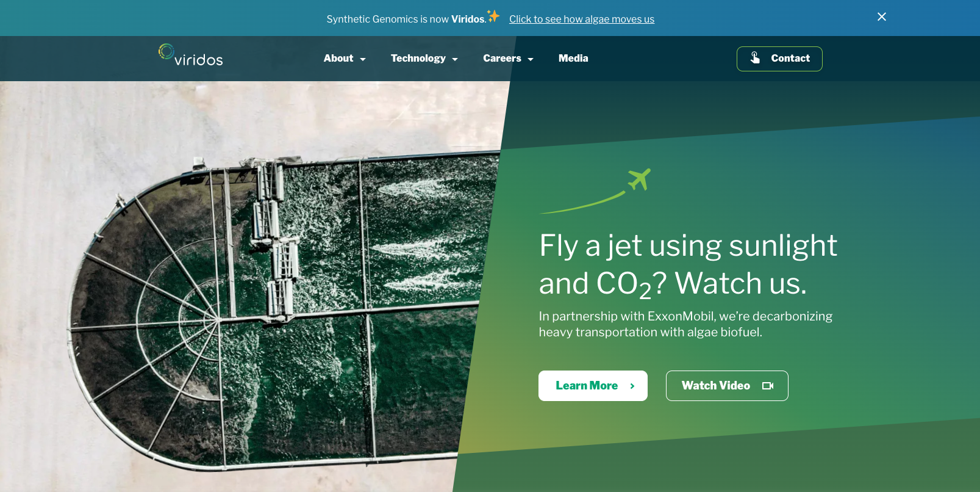Select the Careers menu label
The height and width of the screenshot is (492, 980).
[502, 58]
